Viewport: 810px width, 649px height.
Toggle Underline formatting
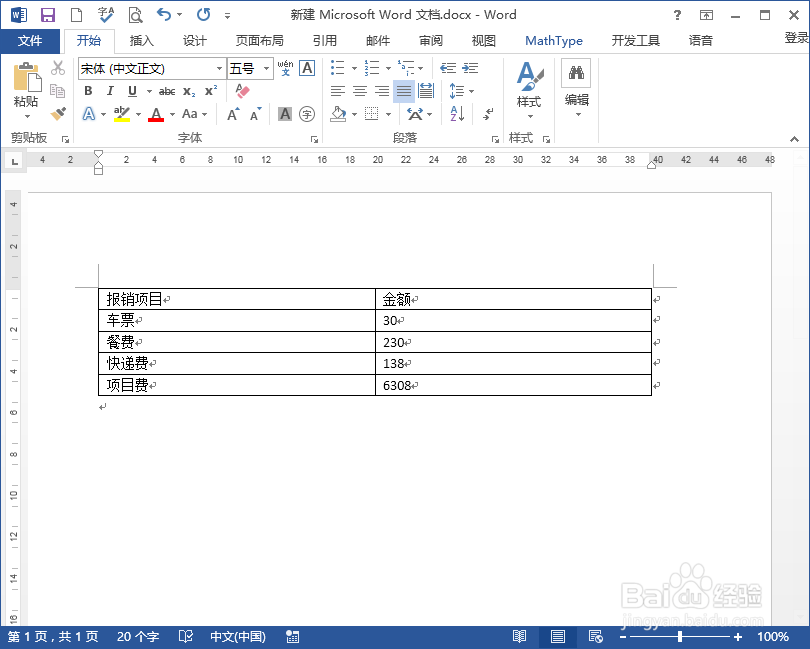pyautogui.click(x=132, y=91)
